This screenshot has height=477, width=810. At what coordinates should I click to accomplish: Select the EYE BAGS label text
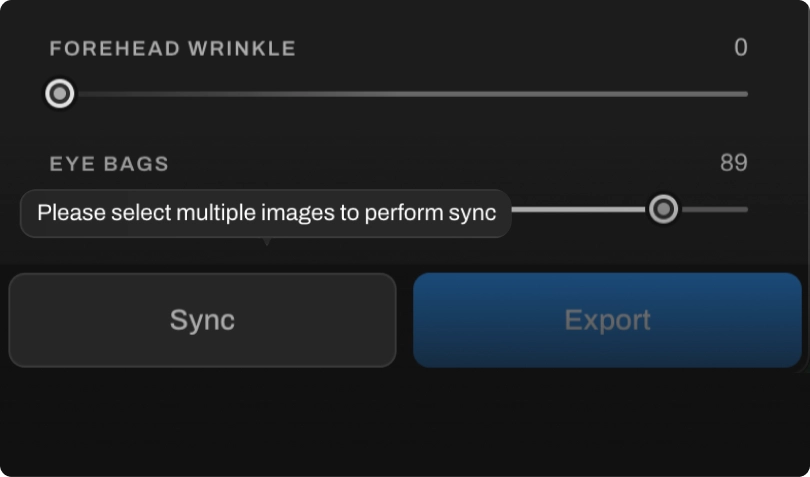(109, 164)
